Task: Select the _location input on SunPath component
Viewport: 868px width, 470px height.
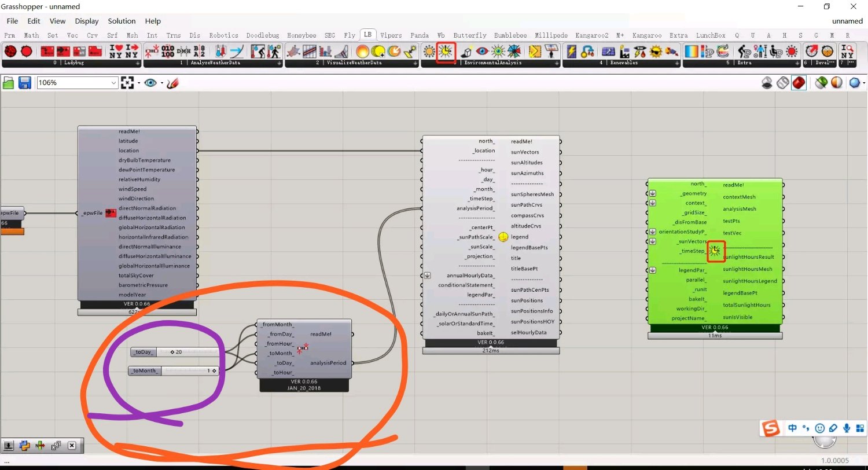Action: [x=483, y=151]
